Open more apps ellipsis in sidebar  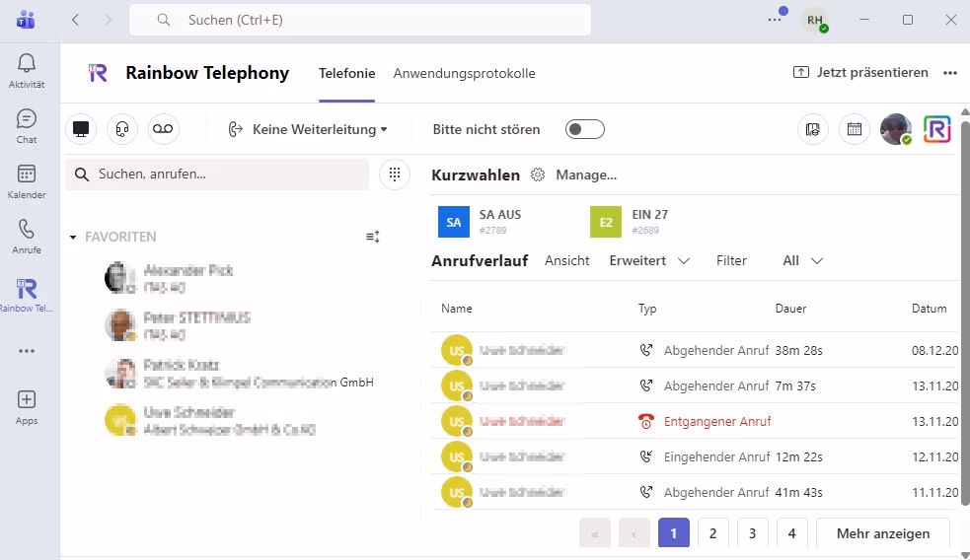[x=27, y=351]
